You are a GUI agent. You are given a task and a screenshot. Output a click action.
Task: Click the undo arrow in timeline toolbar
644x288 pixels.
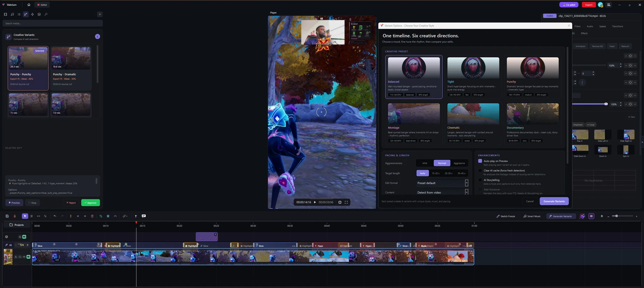tap(55, 216)
